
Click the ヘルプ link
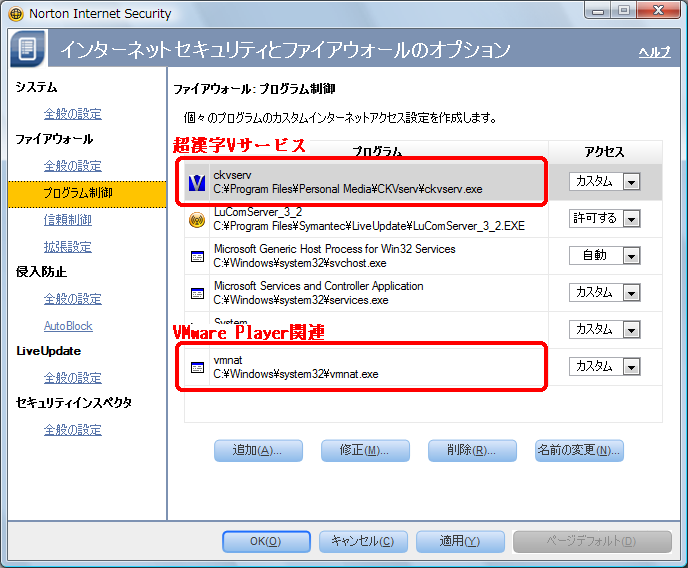click(654, 52)
